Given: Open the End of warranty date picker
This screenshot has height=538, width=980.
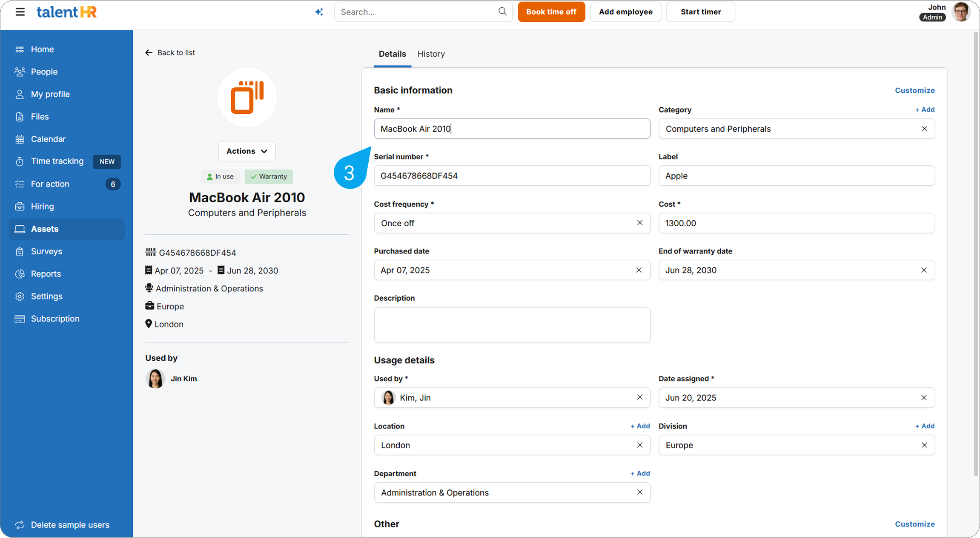Looking at the screenshot, I should (797, 270).
